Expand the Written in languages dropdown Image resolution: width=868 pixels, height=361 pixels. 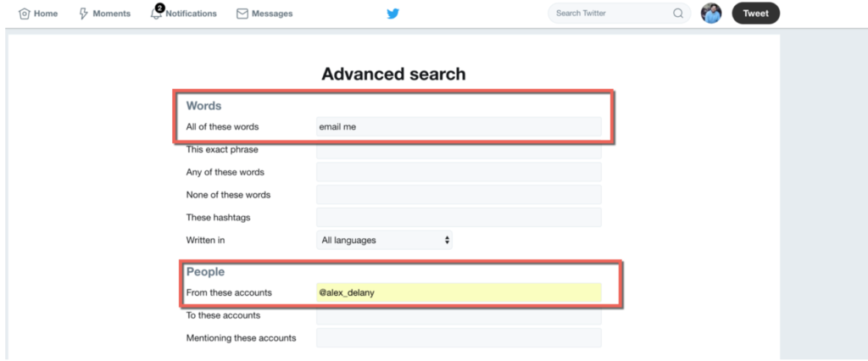click(384, 241)
